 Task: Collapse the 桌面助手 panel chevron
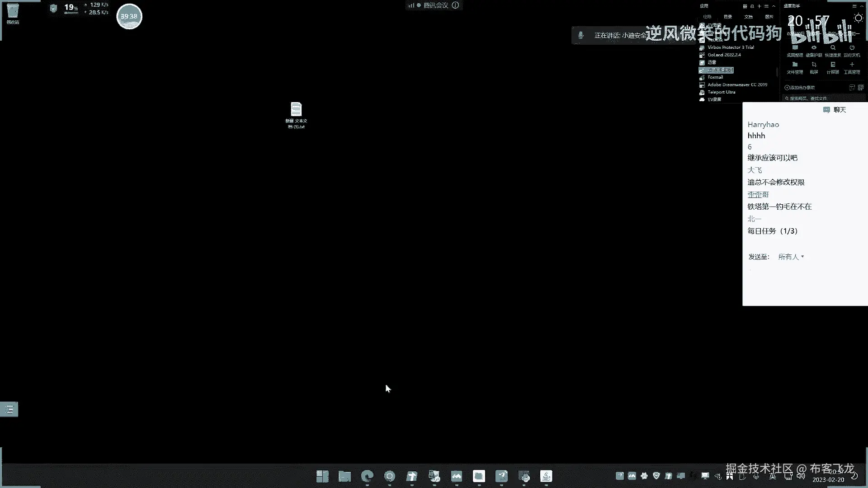coord(862,6)
